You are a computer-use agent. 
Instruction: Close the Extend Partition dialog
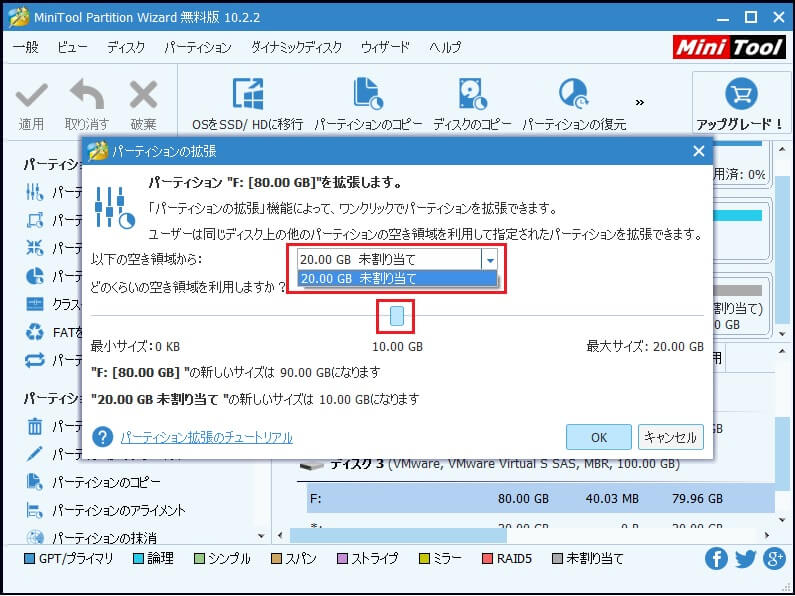coord(699,151)
